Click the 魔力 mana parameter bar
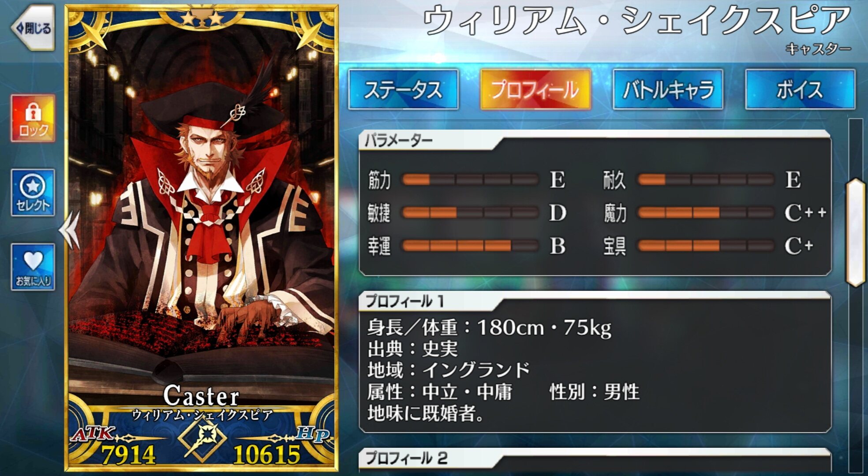 [706, 213]
